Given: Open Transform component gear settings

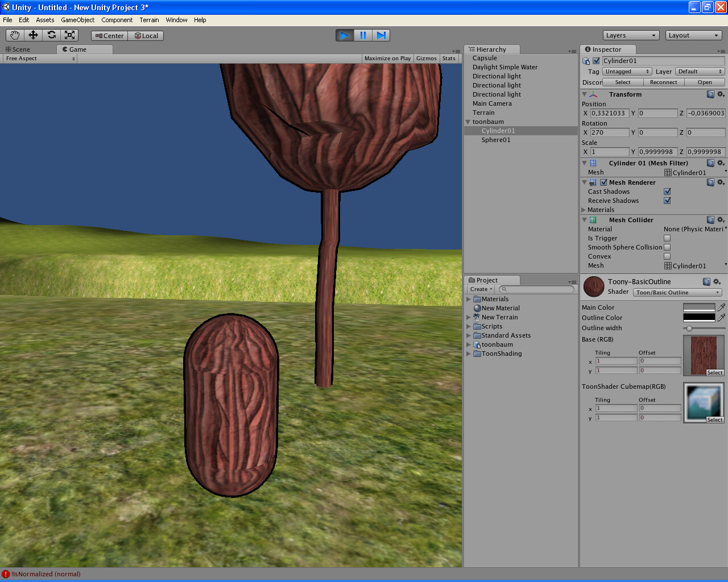Looking at the screenshot, I should click(721, 94).
